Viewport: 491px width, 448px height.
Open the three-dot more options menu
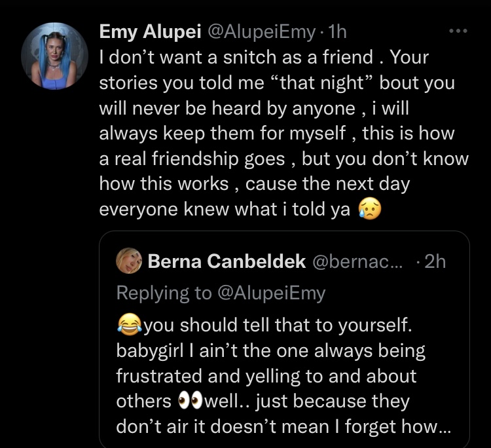click(x=458, y=31)
